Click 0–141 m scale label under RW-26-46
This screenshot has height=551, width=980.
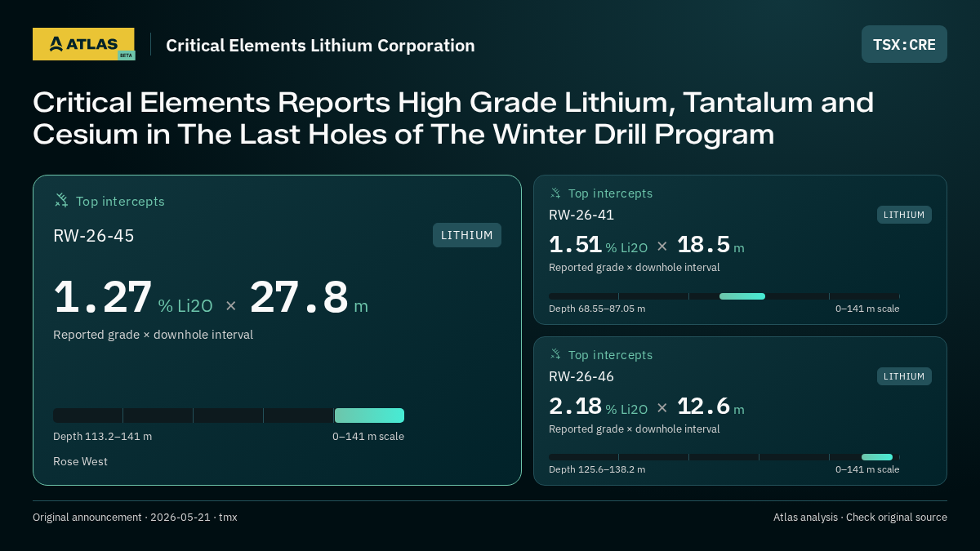(867, 469)
